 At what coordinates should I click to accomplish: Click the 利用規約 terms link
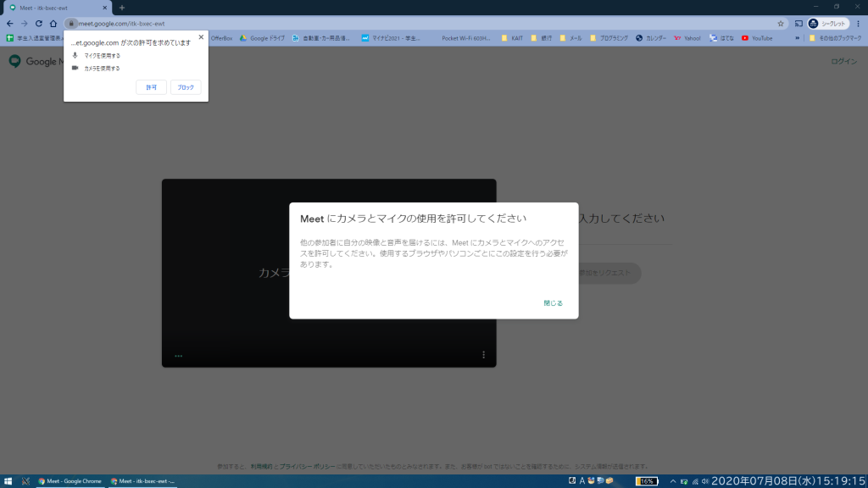tap(261, 467)
